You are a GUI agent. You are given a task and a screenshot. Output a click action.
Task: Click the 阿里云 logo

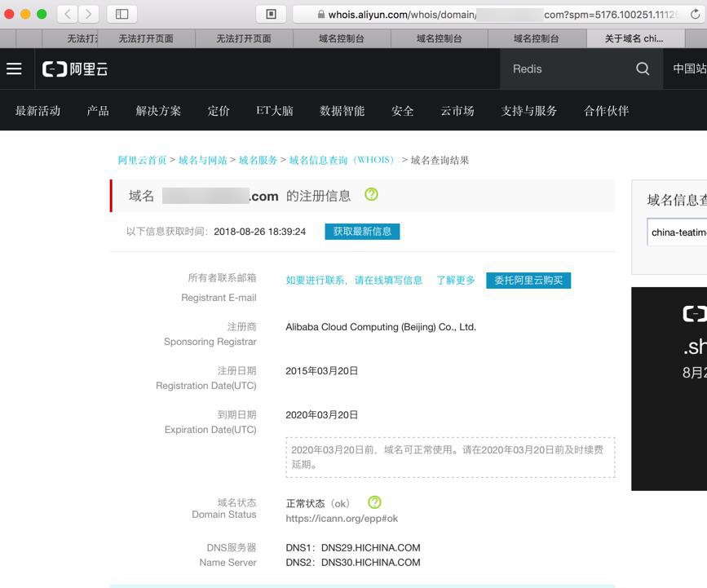[75, 69]
